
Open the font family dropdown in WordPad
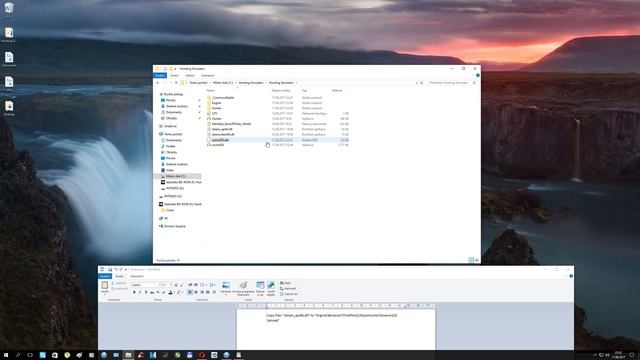160,284
